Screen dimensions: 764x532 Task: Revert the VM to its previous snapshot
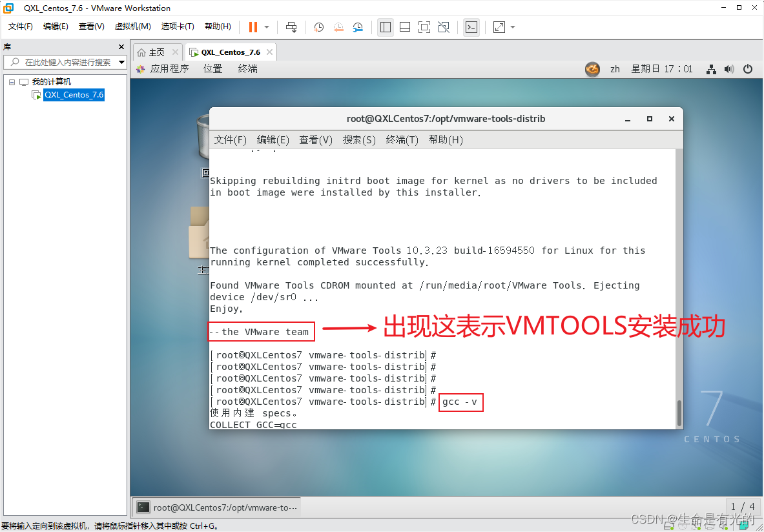[x=338, y=27]
